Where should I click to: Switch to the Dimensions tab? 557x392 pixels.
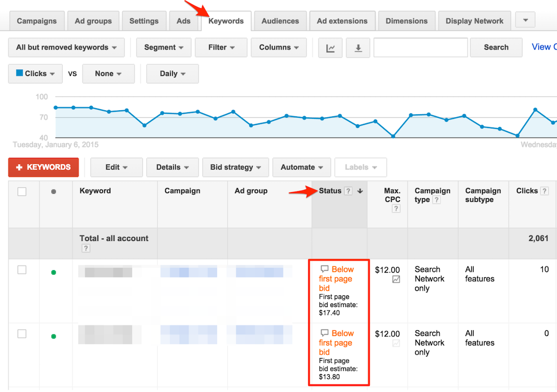pyautogui.click(x=407, y=21)
